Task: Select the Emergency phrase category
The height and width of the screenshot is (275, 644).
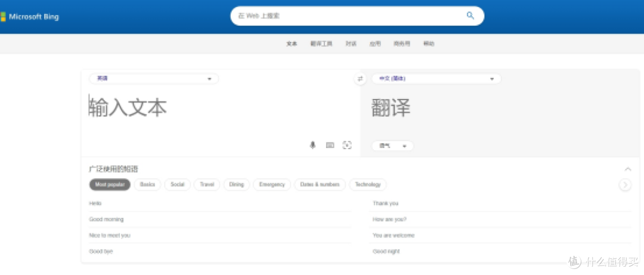Action: (272, 184)
